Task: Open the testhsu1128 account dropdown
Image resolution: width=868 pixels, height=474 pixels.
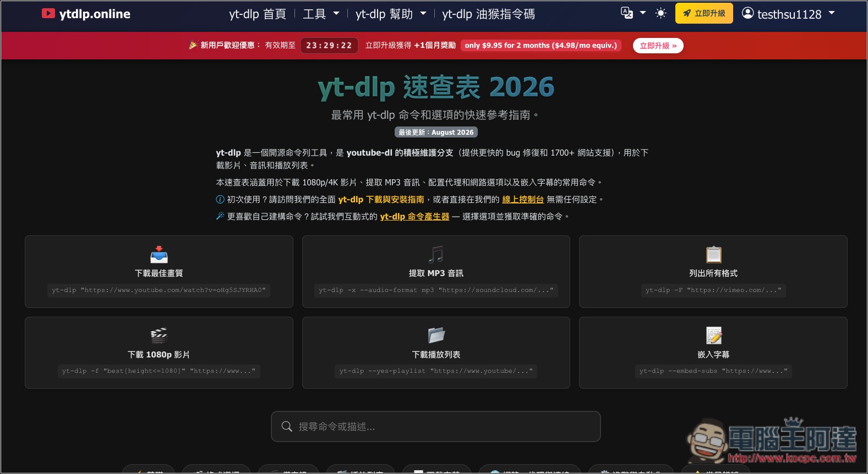Action: 788,14
